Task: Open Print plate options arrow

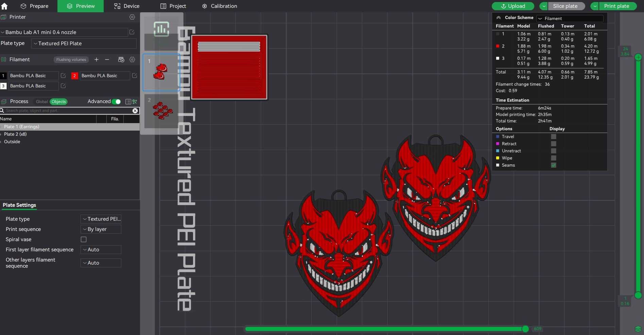Action: click(x=595, y=6)
